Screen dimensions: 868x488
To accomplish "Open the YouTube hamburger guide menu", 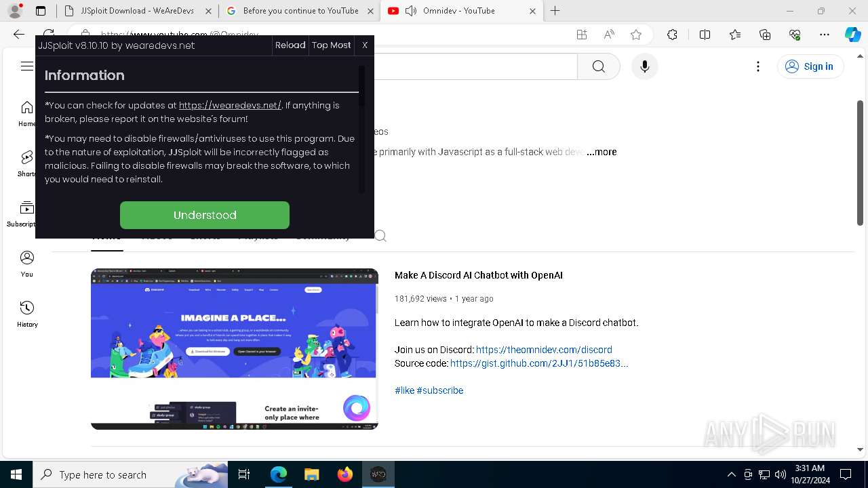I will point(27,66).
